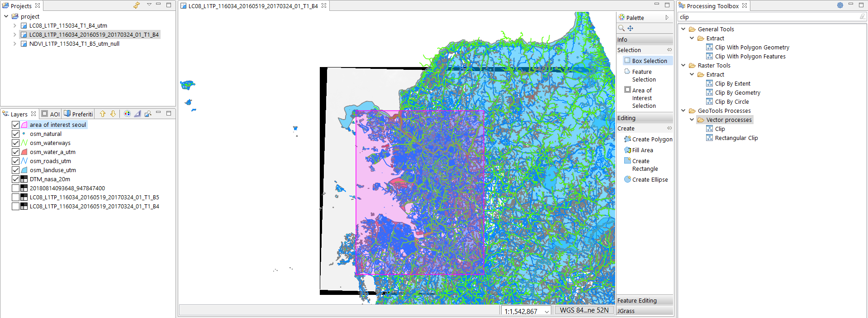Enable the 20180814093648_947847400 layer
The height and width of the screenshot is (318, 868).
point(16,188)
